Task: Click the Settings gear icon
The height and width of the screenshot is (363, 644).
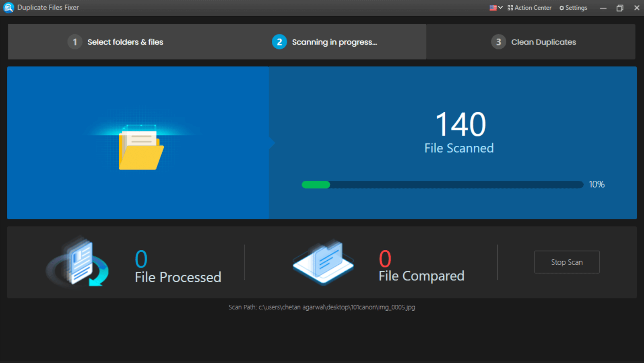Action: click(561, 8)
